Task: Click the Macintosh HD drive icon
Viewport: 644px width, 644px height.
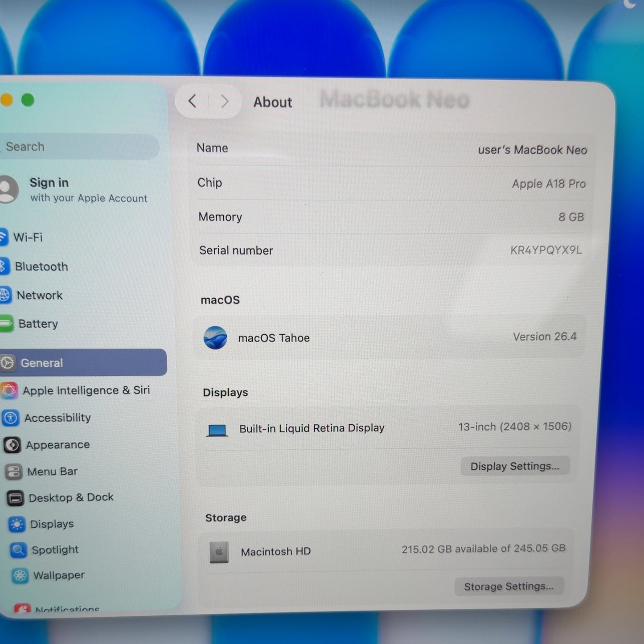Action: (x=219, y=552)
